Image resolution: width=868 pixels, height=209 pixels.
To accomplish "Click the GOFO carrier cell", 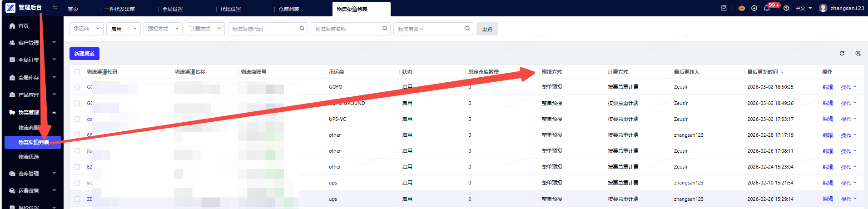I will tap(336, 87).
